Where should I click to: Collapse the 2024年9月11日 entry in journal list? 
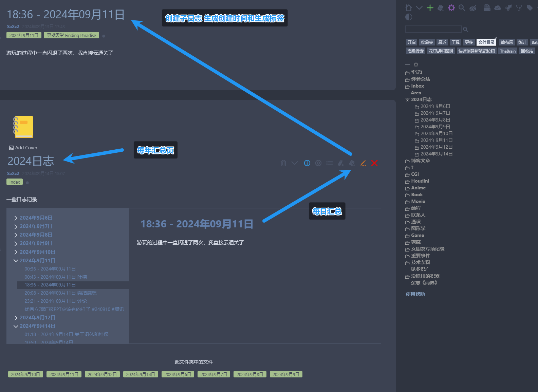click(x=16, y=261)
